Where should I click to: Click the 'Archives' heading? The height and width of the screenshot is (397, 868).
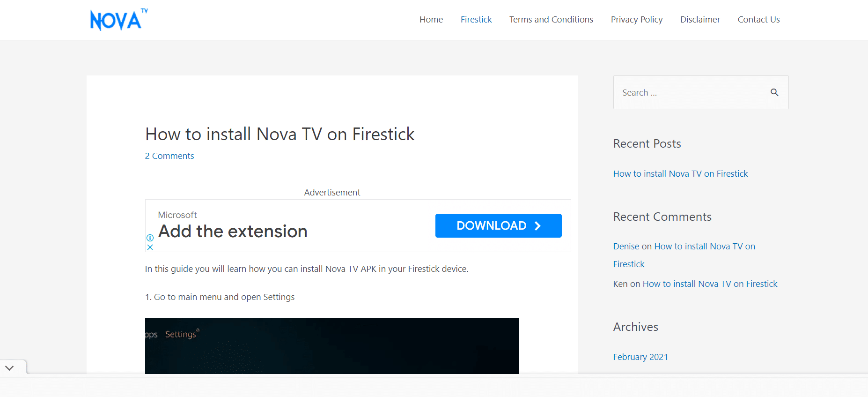(x=636, y=327)
